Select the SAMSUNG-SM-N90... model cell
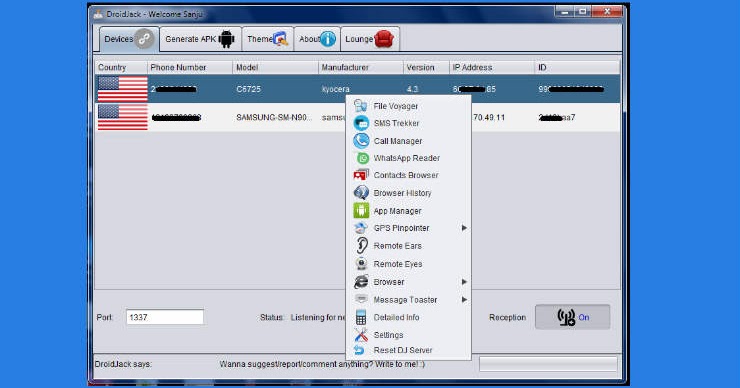Image resolution: width=740 pixels, height=388 pixels. coord(274,117)
